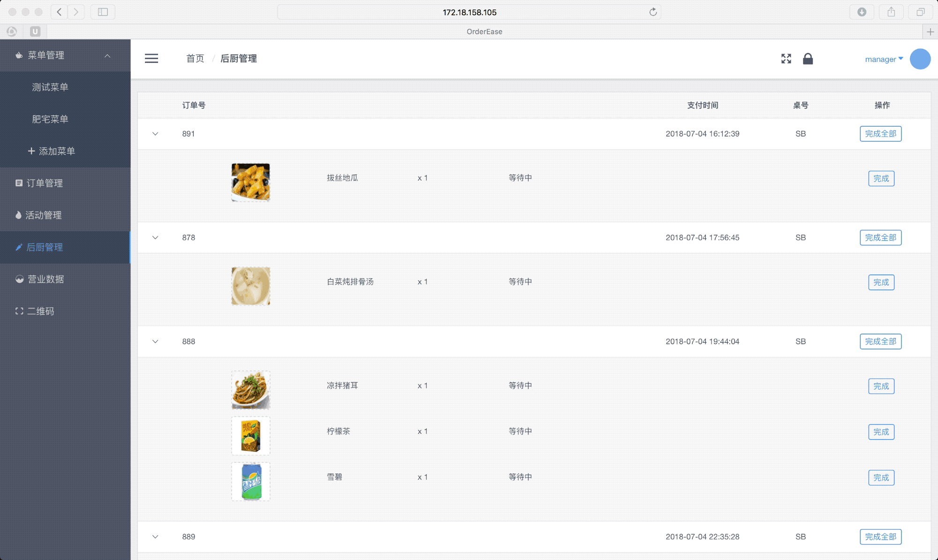Click the 活动管理 sidebar icon
The height and width of the screenshot is (560, 938).
pos(18,215)
